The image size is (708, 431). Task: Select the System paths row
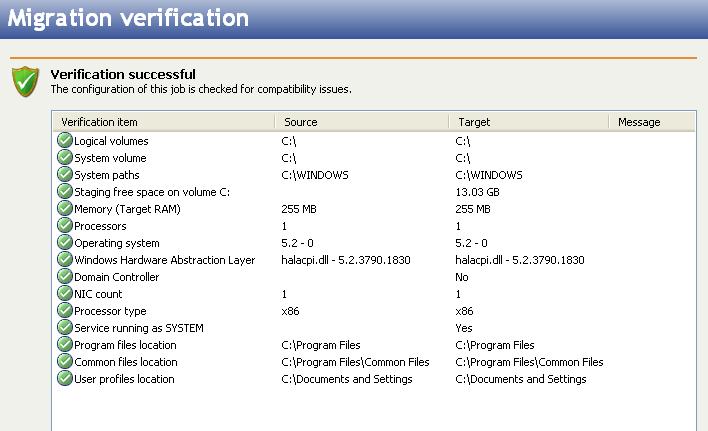[106, 175]
